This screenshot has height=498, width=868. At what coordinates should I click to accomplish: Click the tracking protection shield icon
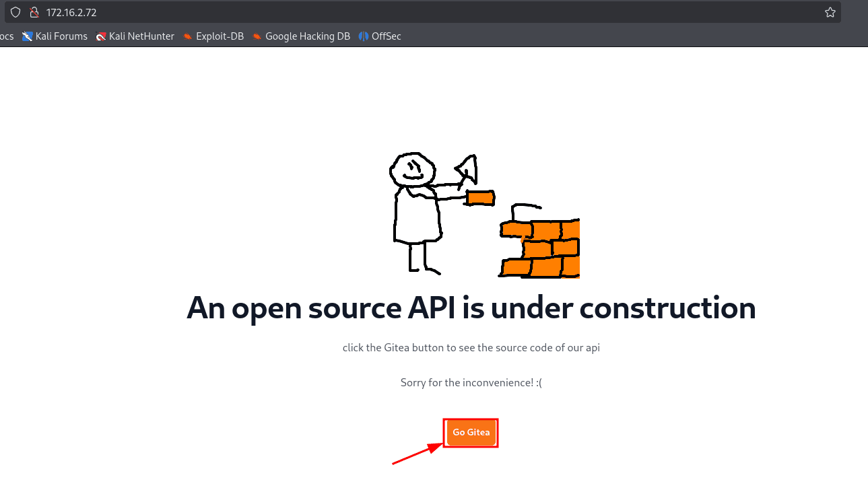click(x=15, y=12)
